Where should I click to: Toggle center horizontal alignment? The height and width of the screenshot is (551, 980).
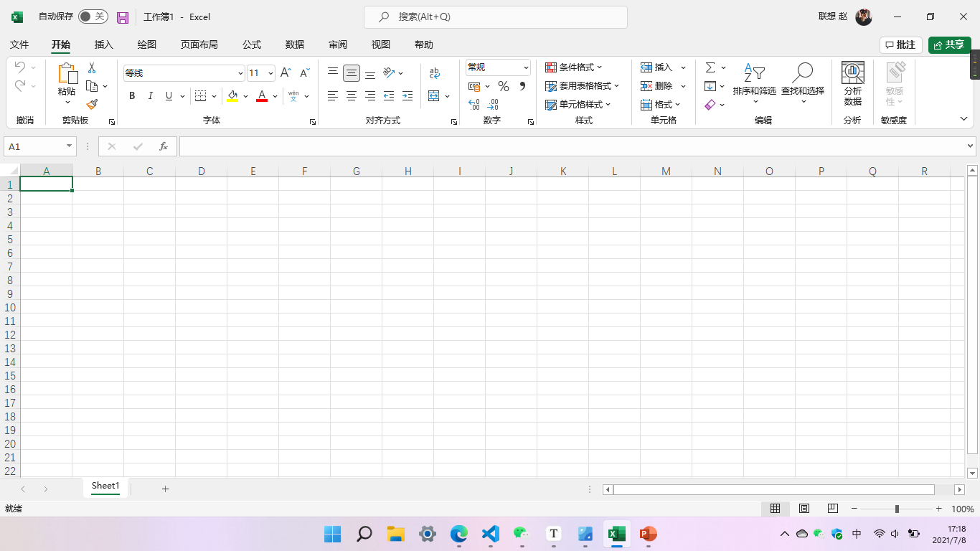point(352,95)
